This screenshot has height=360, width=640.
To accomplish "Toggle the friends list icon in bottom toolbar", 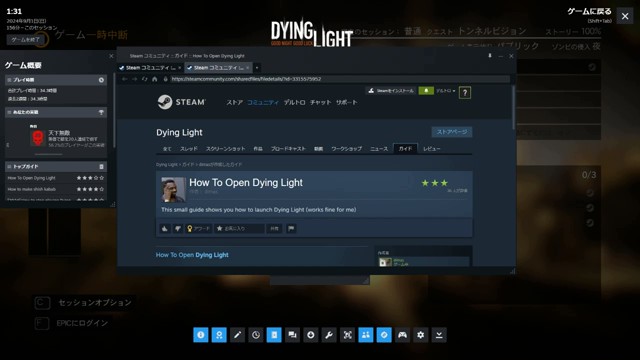I will point(366,335).
